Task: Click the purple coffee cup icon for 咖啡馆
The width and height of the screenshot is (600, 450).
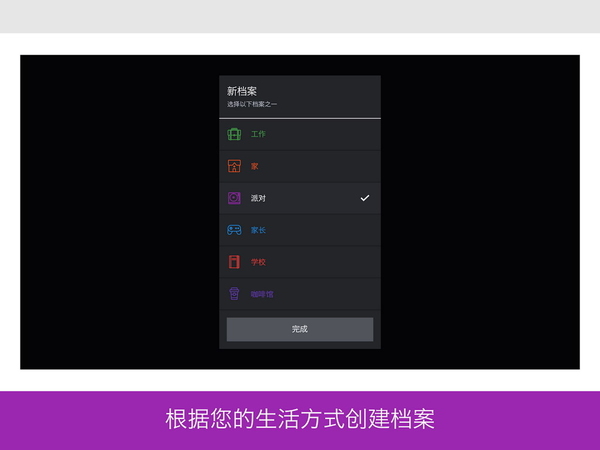Action: point(234,294)
